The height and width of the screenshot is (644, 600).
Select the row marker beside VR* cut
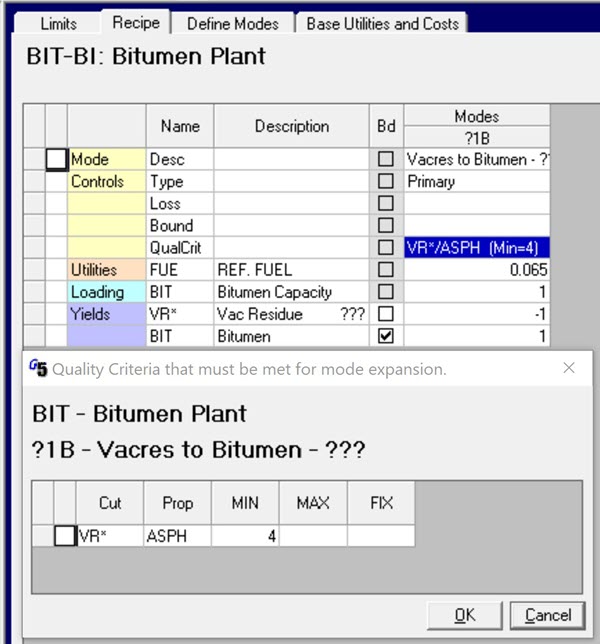pyautogui.click(x=65, y=536)
